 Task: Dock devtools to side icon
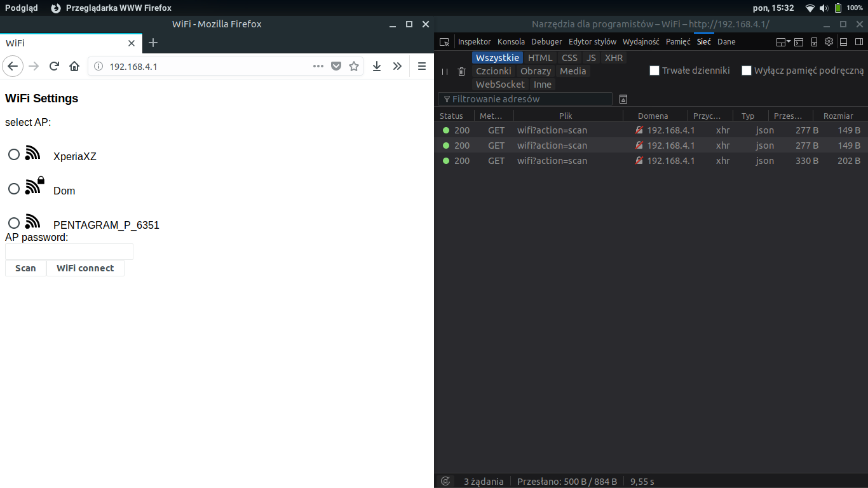[859, 42]
